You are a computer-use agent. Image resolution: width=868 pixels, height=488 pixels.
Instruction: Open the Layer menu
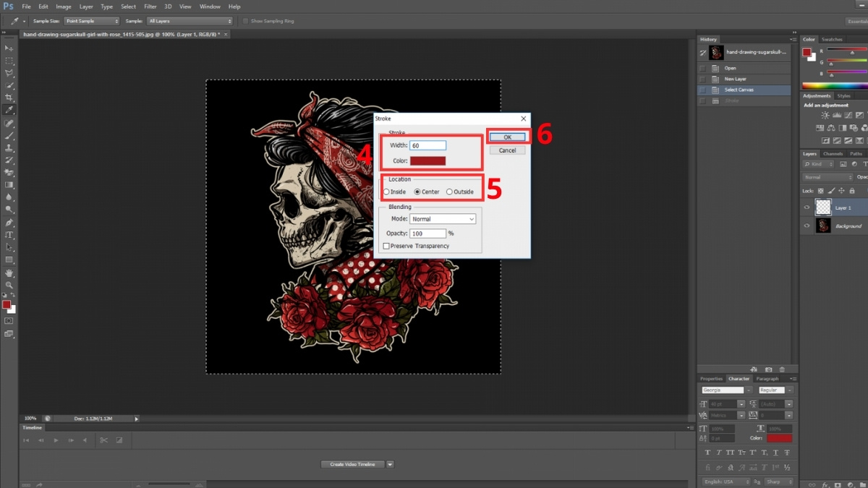[86, 7]
